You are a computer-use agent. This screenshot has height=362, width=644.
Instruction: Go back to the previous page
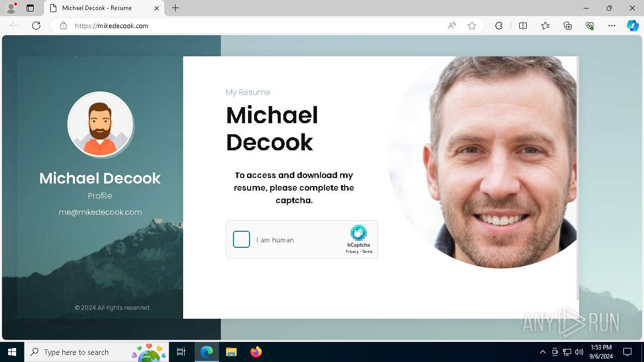(14, 26)
